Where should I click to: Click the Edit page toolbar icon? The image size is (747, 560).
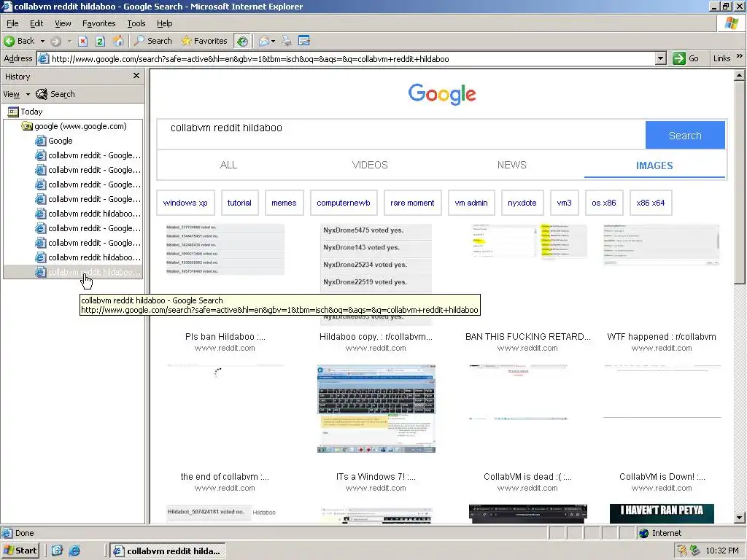304,41
